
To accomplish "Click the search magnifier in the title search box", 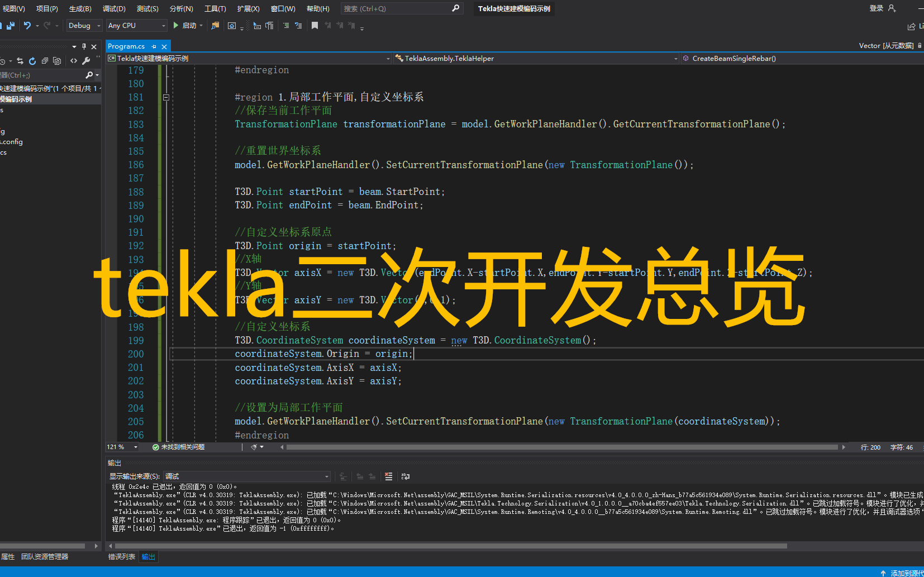I will pyautogui.click(x=456, y=8).
